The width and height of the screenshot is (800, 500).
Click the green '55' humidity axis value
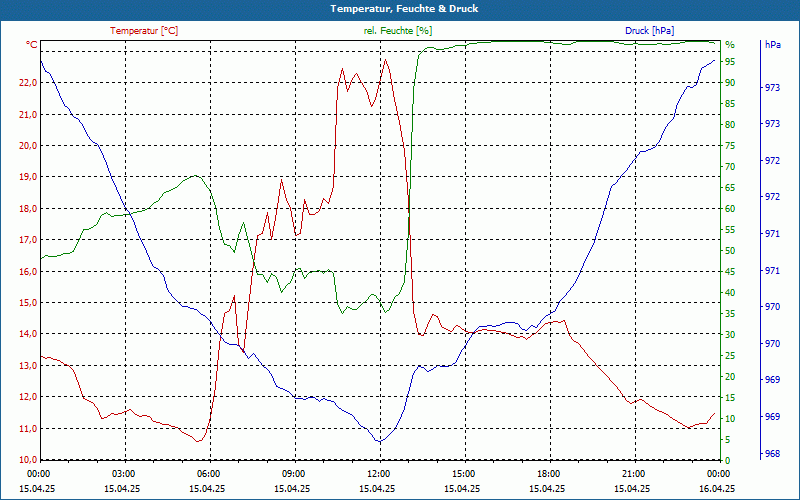tap(730, 230)
